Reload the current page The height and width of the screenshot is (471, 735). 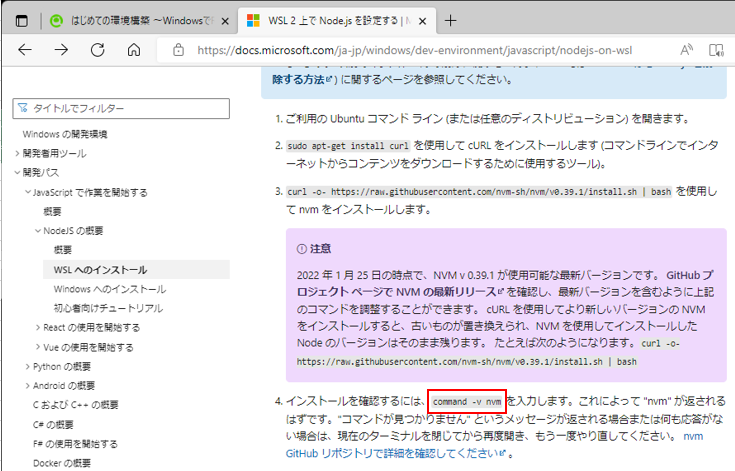pos(98,50)
